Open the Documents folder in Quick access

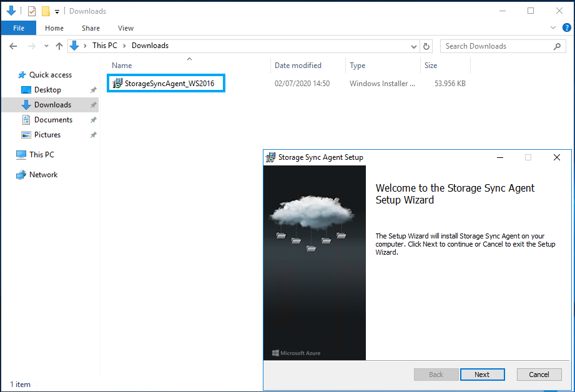click(54, 120)
